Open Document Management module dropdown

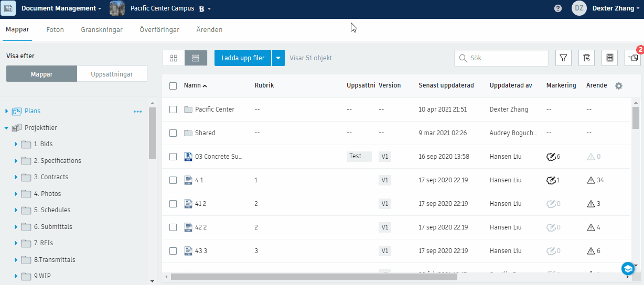click(x=100, y=9)
